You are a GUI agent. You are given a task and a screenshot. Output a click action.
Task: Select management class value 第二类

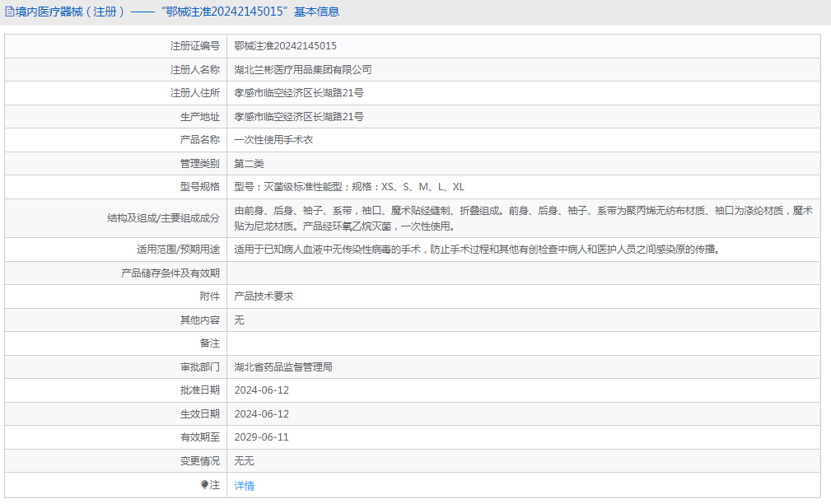tap(249, 163)
